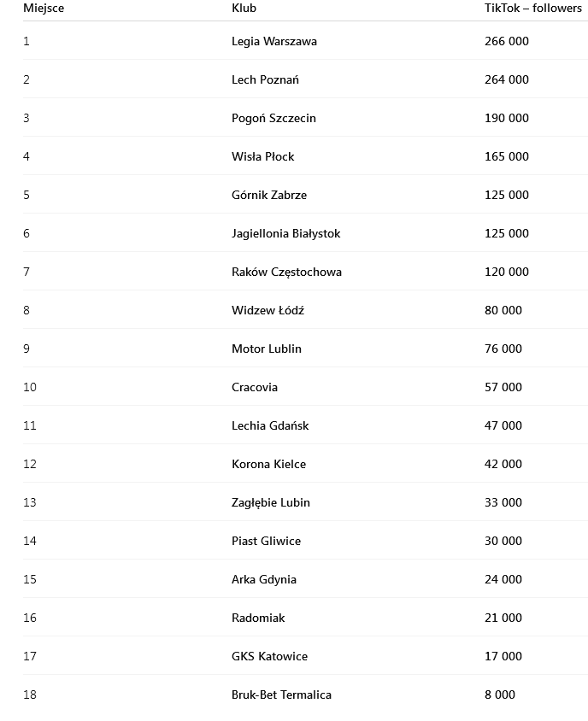Select the Legia Warszawa club name

273,41
